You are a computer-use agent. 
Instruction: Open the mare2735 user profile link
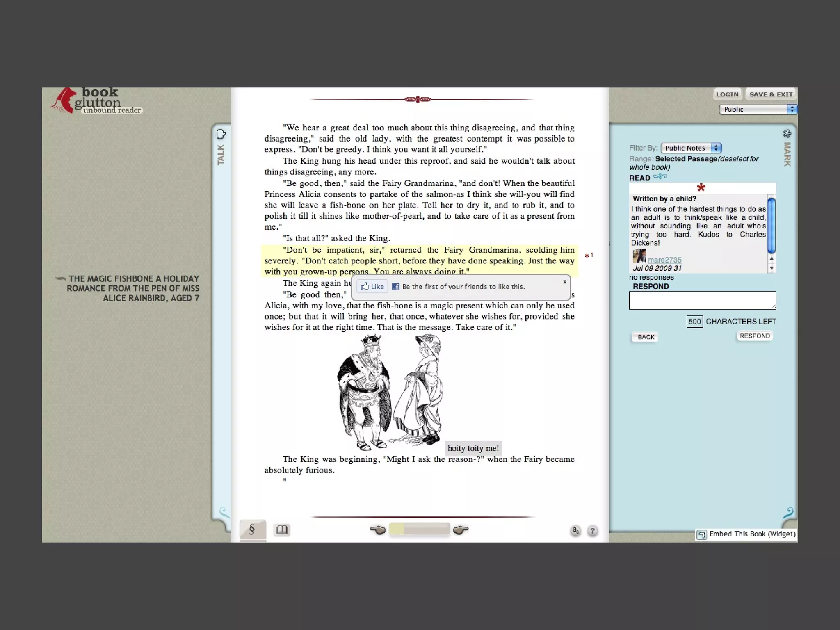(664, 260)
